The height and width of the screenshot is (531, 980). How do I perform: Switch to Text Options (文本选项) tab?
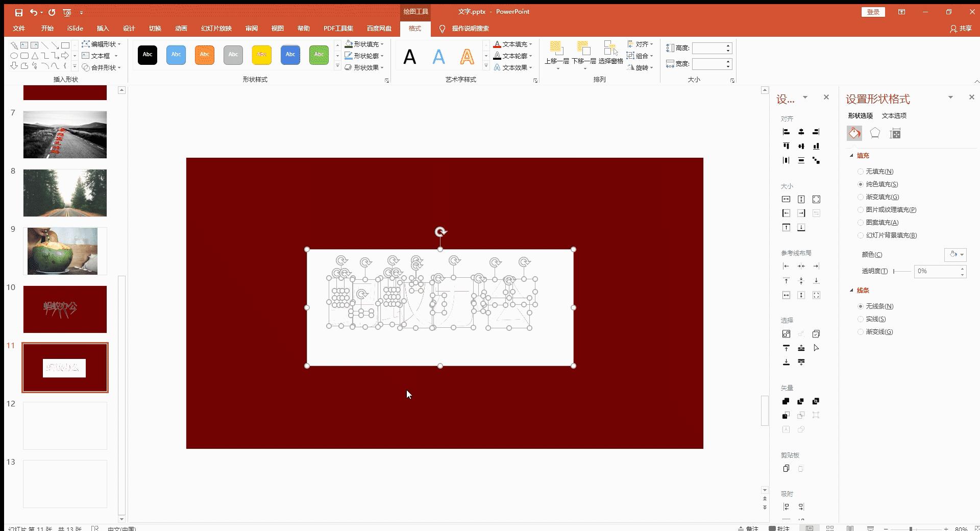point(894,116)
